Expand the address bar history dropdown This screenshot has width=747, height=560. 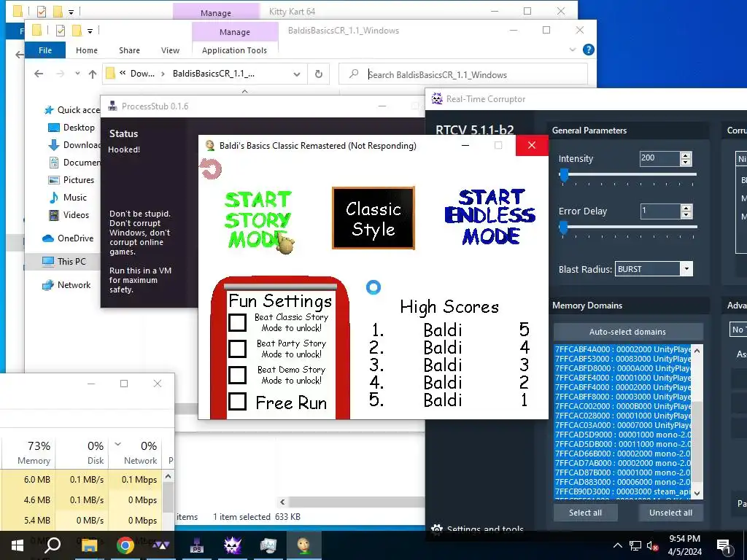(297, 74)
